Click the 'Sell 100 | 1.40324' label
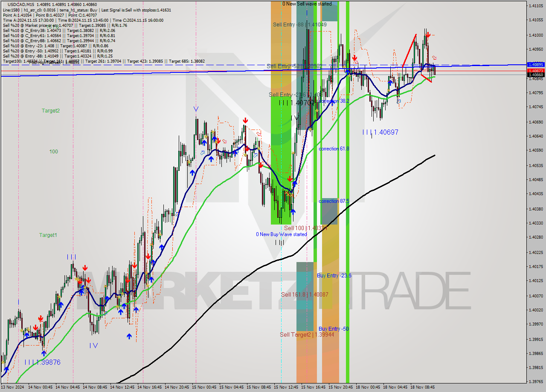546x392 pixels. (x=305, y=228)
